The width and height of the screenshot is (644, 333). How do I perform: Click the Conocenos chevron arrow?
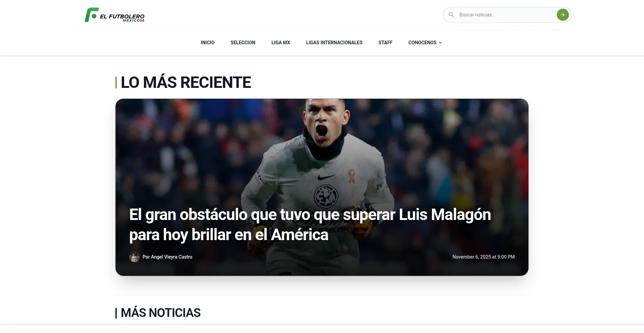coord(440,43)
